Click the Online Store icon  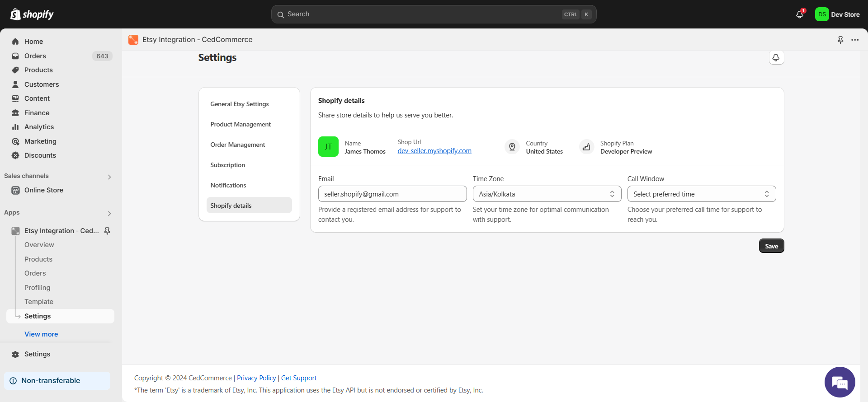(x=15, y=190)
